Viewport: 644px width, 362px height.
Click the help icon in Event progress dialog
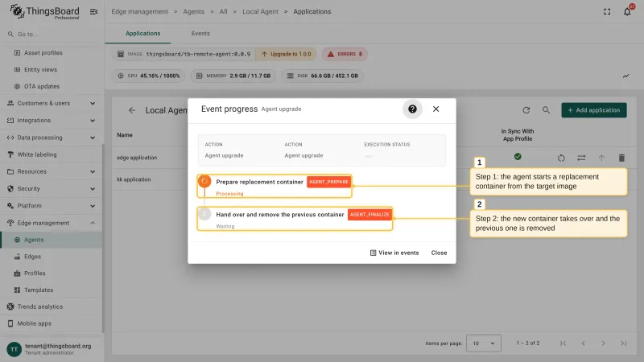[412, 109]
